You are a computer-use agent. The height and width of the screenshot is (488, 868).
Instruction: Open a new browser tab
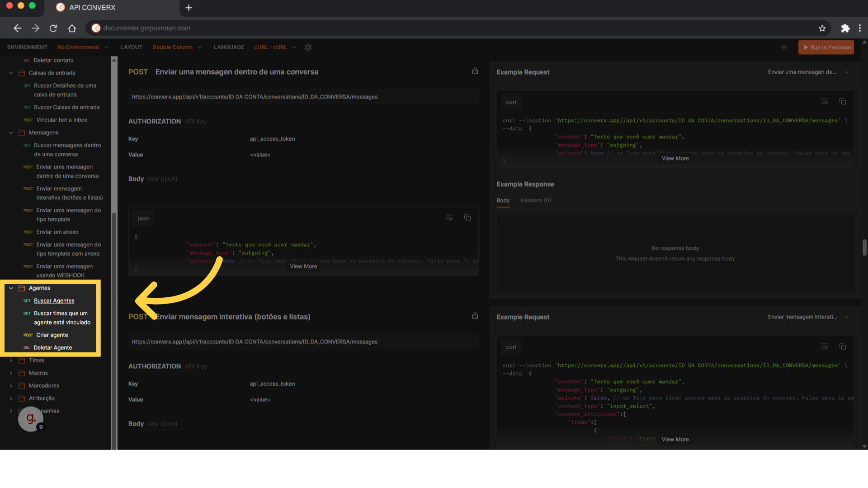[189, 8]
